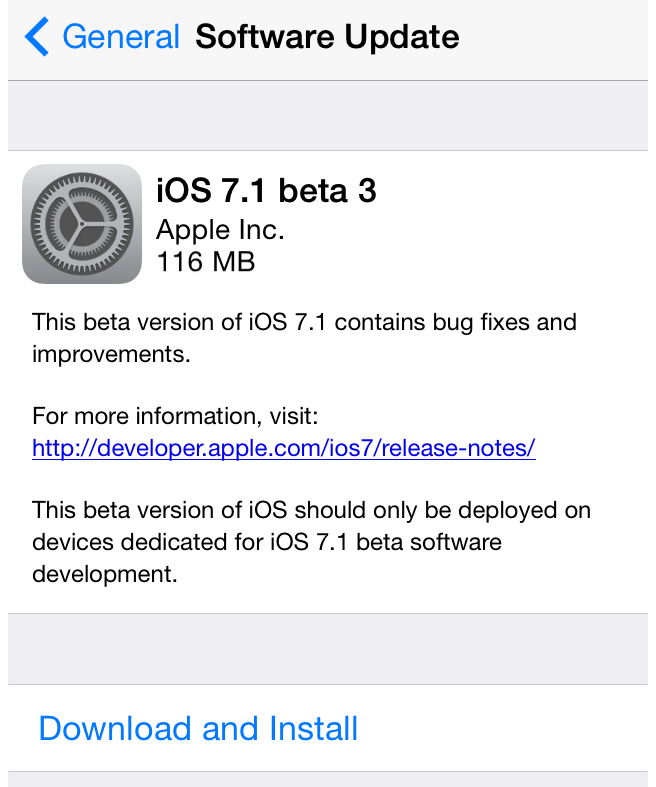656x787 pixels.
Task: Click 'For more information, visit:' text
Action: point(175,415)
